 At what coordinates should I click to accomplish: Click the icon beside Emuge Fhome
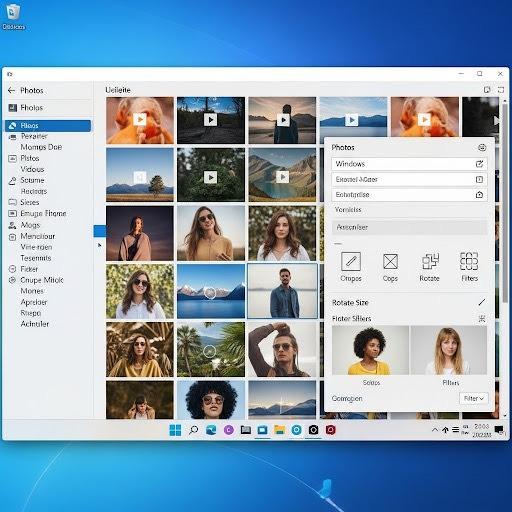tap(12, 213)
